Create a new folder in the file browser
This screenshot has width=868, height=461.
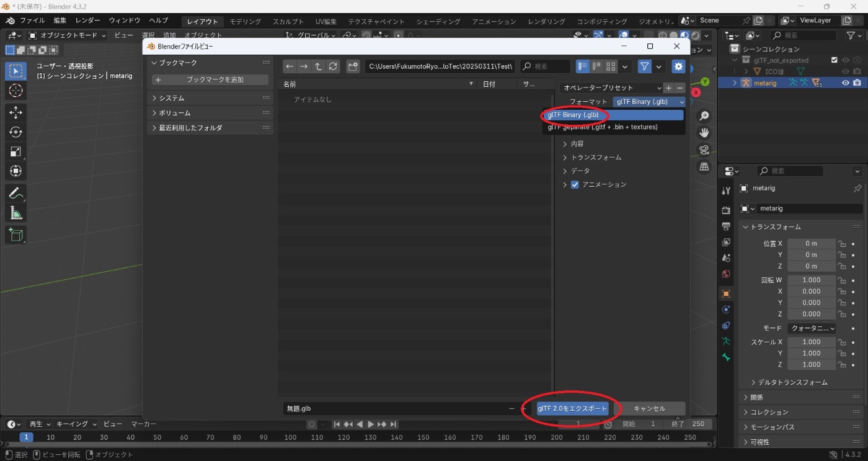pos(353,66)
